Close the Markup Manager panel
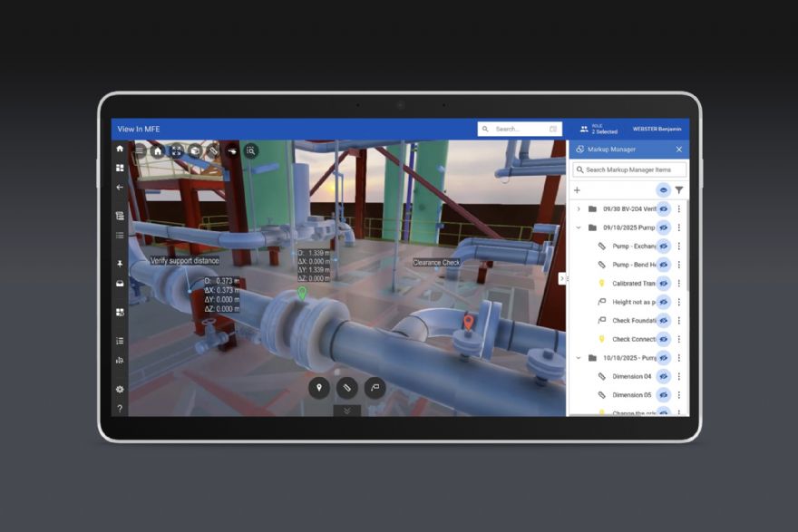The height and width of the screenshot is (532, 798). (x=678, y=150)
